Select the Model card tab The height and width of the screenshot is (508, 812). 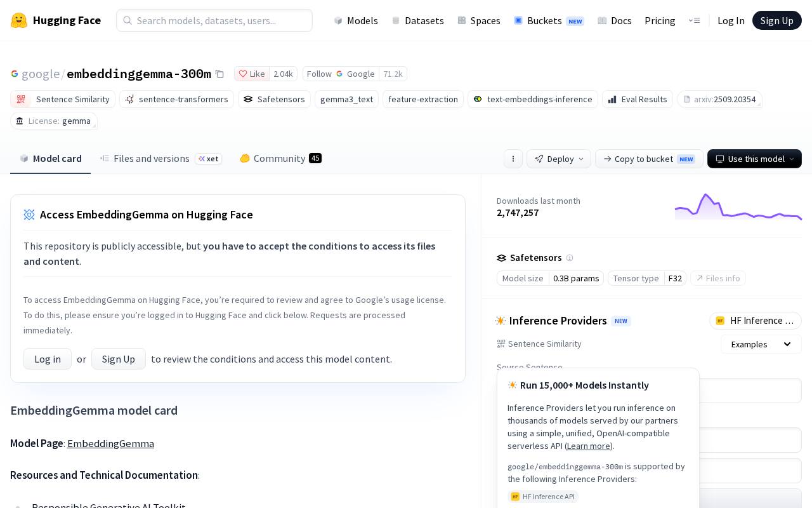[x=51, y=159]
